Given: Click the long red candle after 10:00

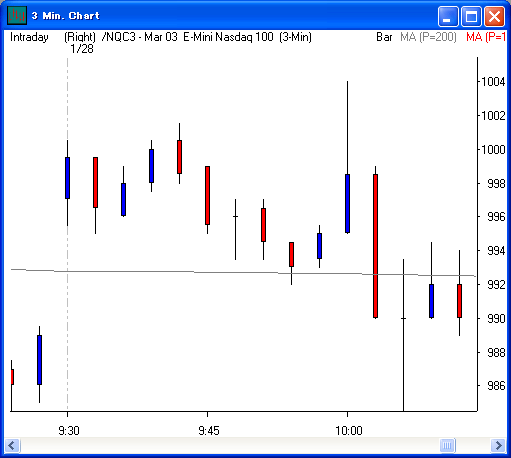Looking at the screenshot, I should tap(375, 246).
